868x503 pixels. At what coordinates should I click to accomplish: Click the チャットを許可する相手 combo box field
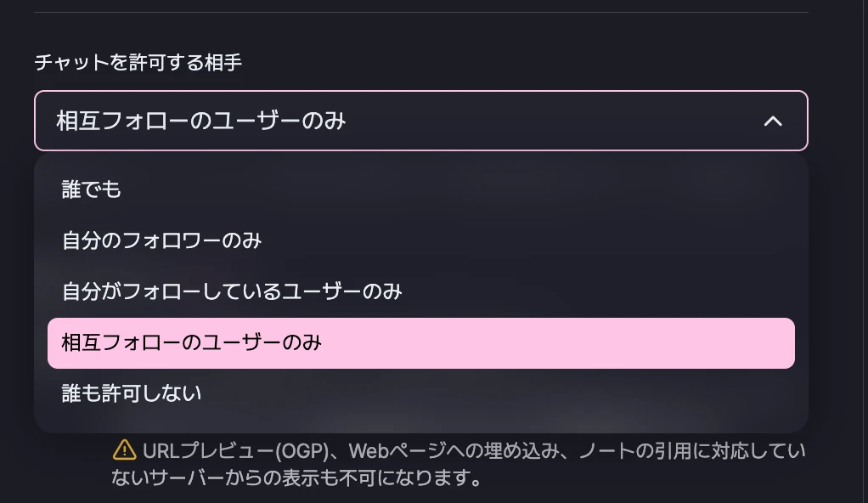tap(420, 121)
